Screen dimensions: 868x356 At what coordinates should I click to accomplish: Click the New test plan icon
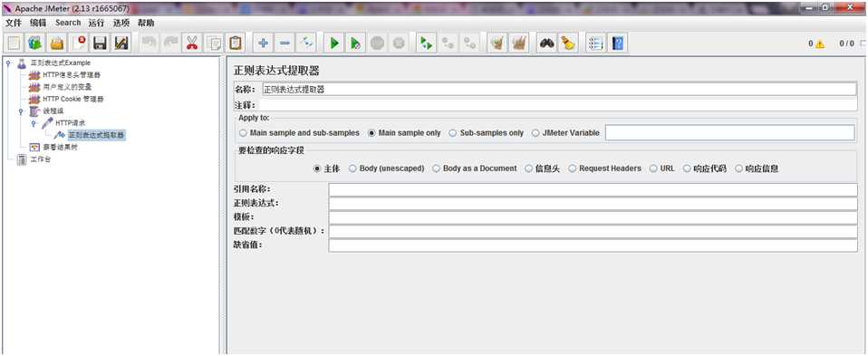click(x=14, y=43)
